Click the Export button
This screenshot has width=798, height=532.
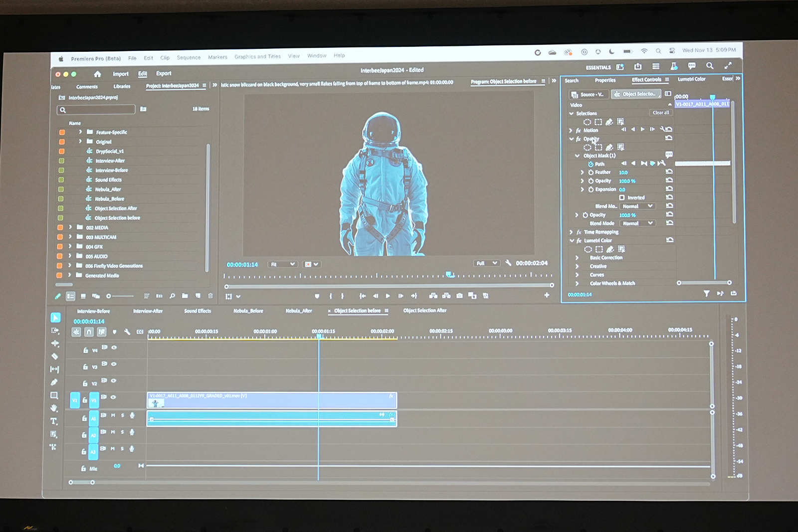click(164, 73)
